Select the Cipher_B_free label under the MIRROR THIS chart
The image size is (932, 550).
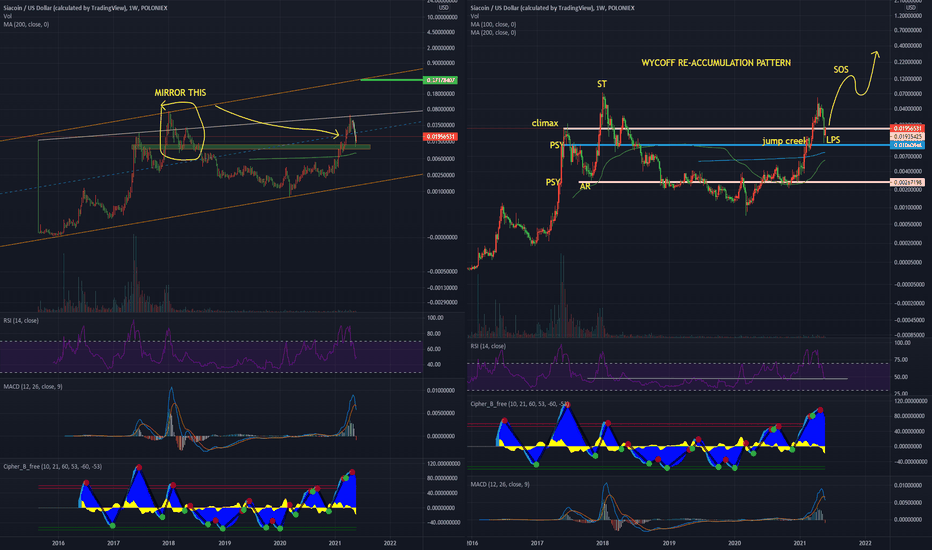coord(52,467)
